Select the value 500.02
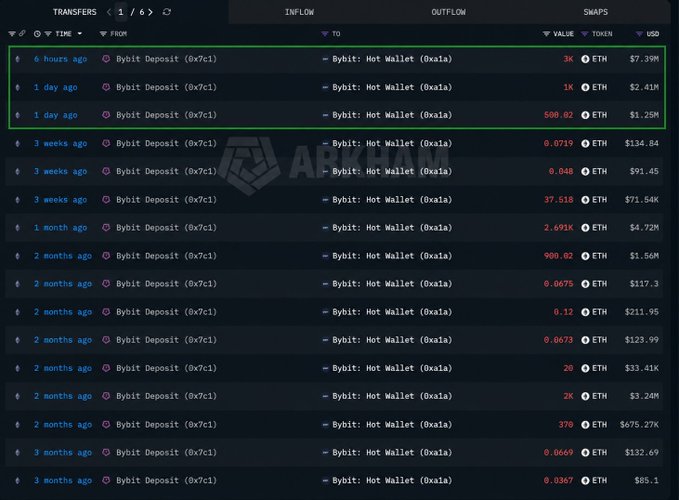 [559, 115]
